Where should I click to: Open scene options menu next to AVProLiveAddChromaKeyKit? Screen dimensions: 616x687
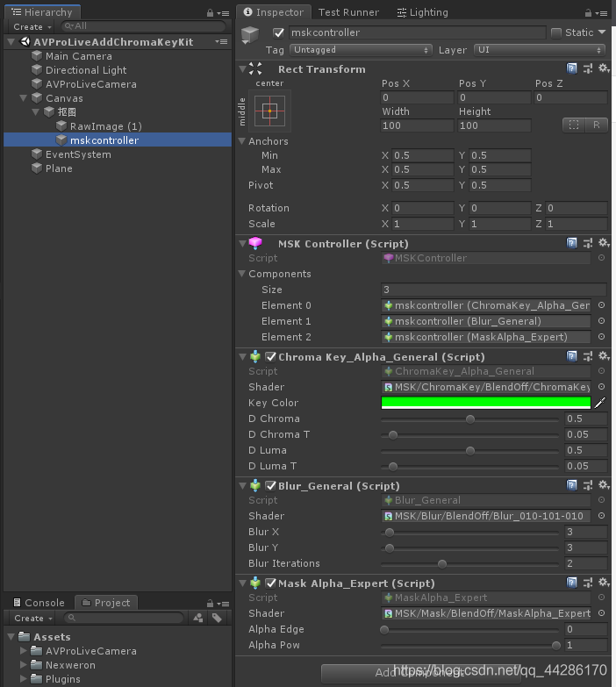pyautogui.click(x=221, y=41)
